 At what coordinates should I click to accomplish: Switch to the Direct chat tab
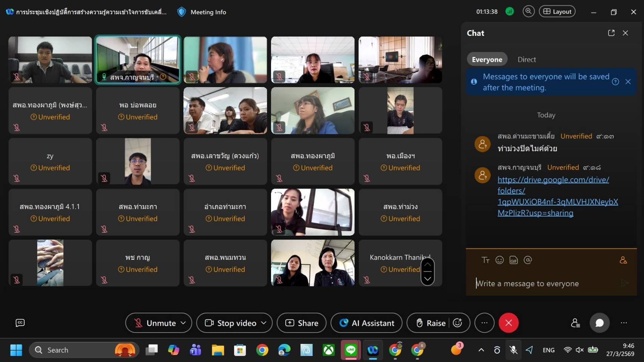pos(527,60)
